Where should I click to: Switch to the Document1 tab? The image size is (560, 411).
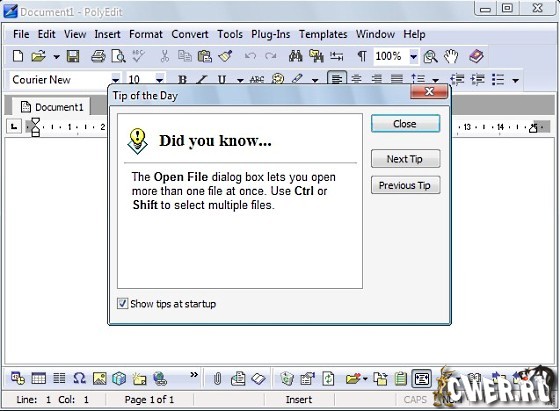[51, 107]
